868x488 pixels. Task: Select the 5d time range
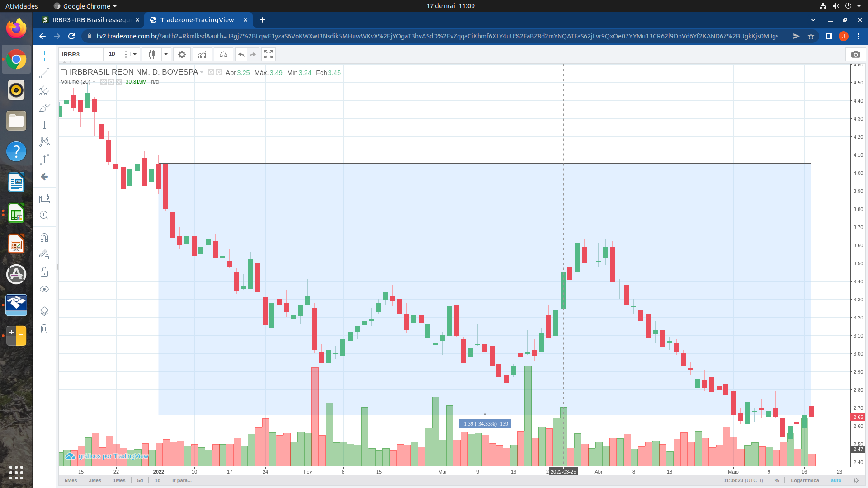pyautogui.click(x=140, y=480)
